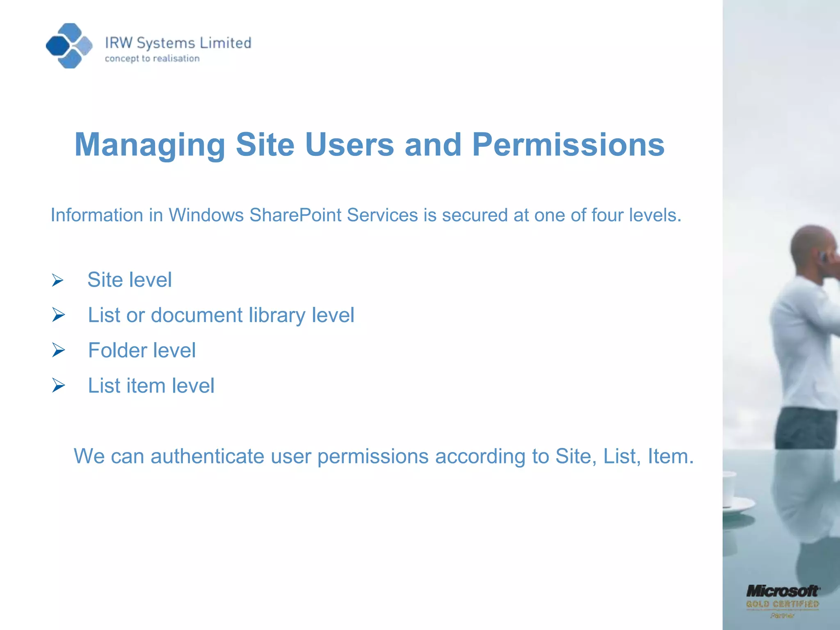This screenshot has width=840, height=630.
Task: Click the concept to realisation tagline
Action: click(x=152, y=59)
